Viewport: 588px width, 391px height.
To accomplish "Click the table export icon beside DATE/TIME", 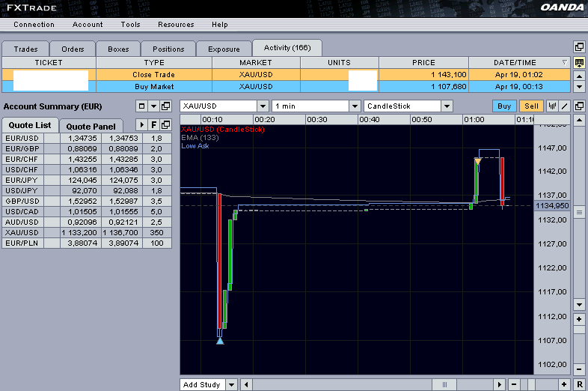I will click(579, 63).
